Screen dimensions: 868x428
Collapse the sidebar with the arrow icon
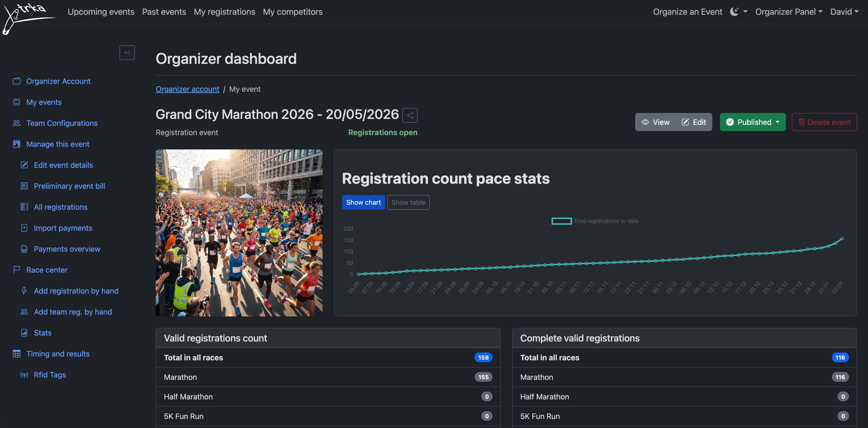(x=127, y=53)
